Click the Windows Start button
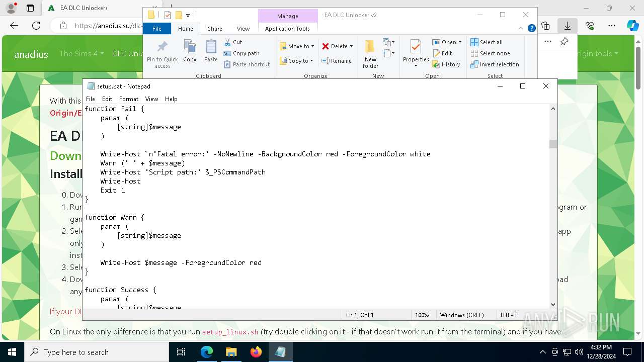Viewport: 644px width, 362px height. tap(12, 352)
